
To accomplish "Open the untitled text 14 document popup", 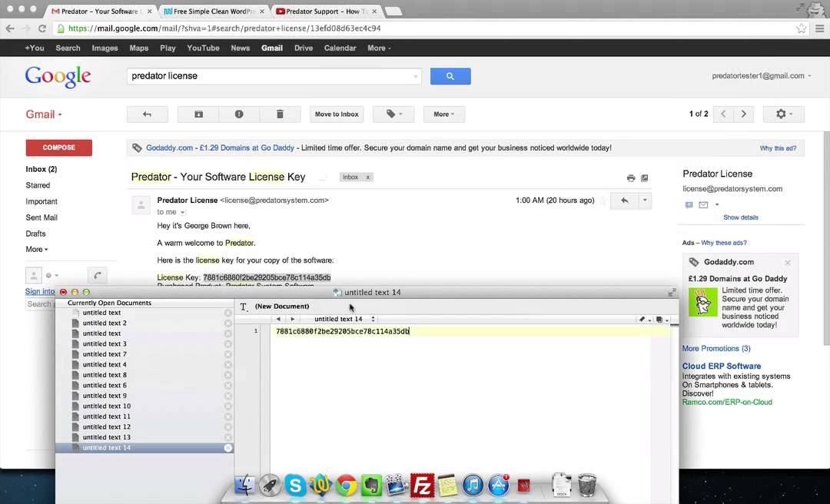I will (344, 320).
